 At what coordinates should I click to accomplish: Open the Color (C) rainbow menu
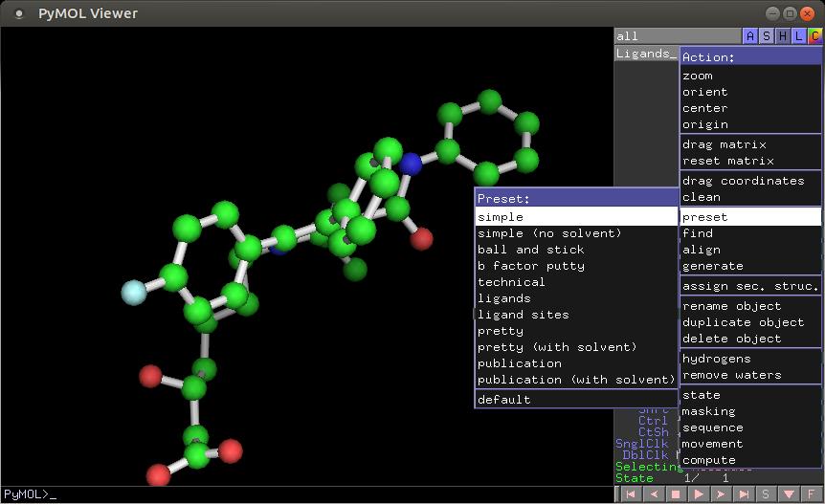point(814,35)
